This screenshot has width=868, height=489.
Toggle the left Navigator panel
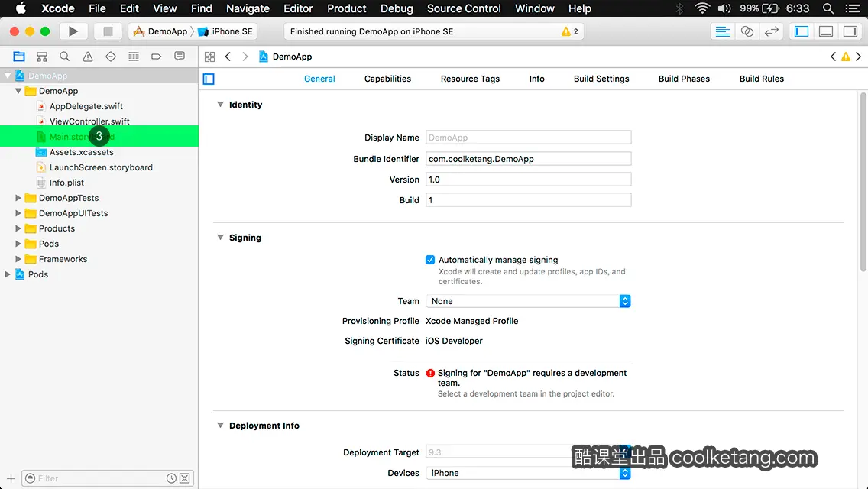coord(802,31)
